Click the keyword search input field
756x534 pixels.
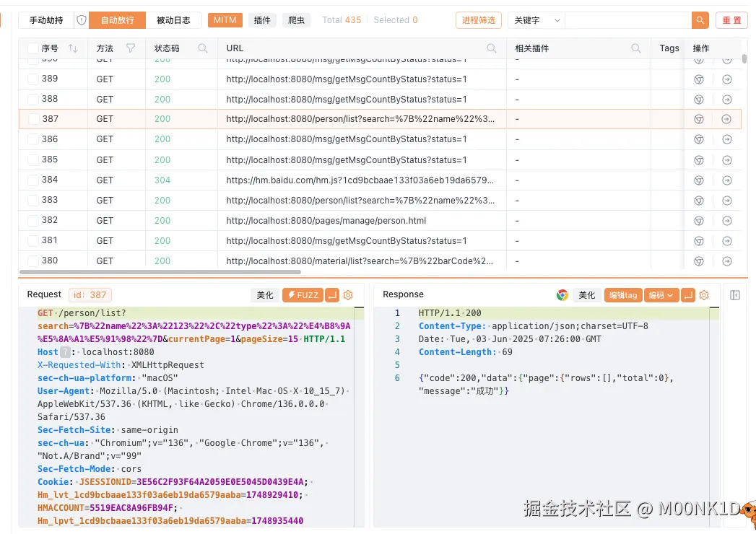pyautogui.click(x=628, y=20)
